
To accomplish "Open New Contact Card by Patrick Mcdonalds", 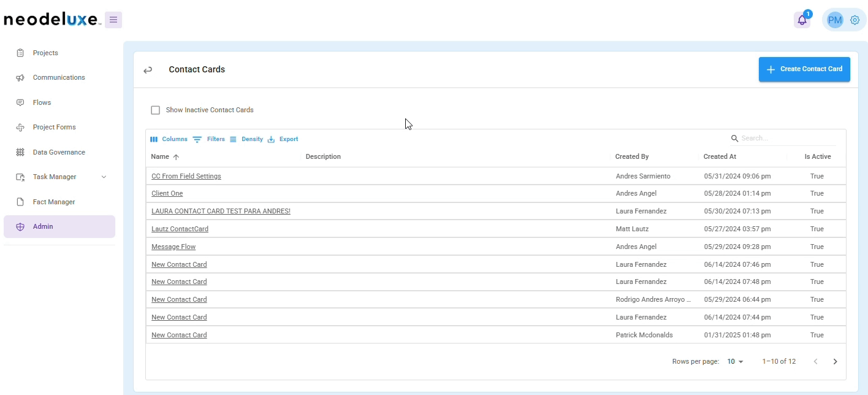I will 179,335.
